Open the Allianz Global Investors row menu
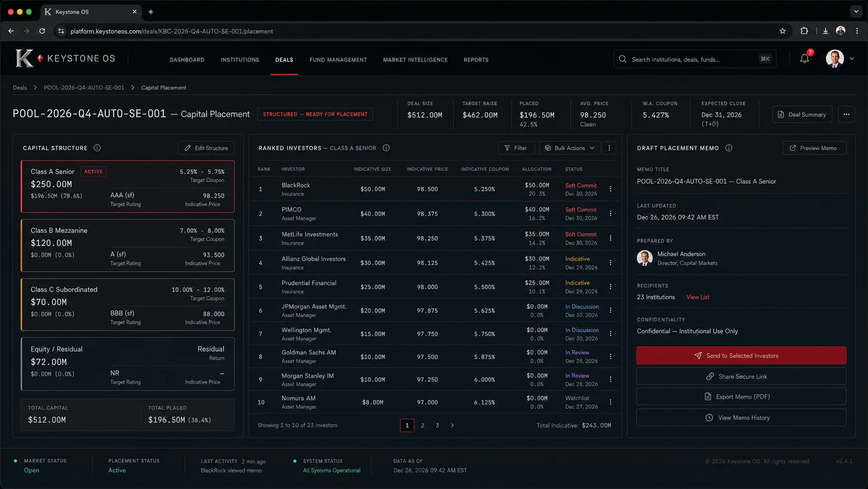868x489 pixels. pos(611,263)
